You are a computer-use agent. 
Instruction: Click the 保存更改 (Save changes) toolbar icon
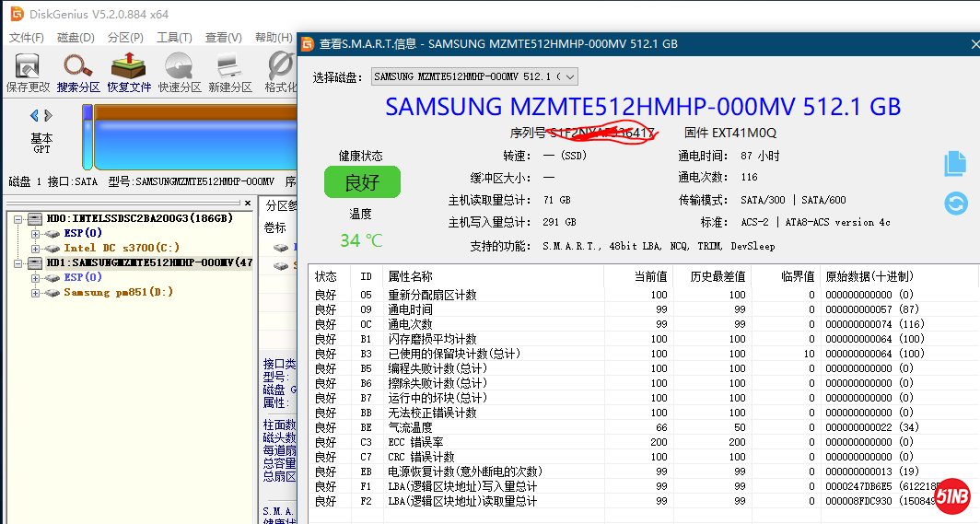28,72
